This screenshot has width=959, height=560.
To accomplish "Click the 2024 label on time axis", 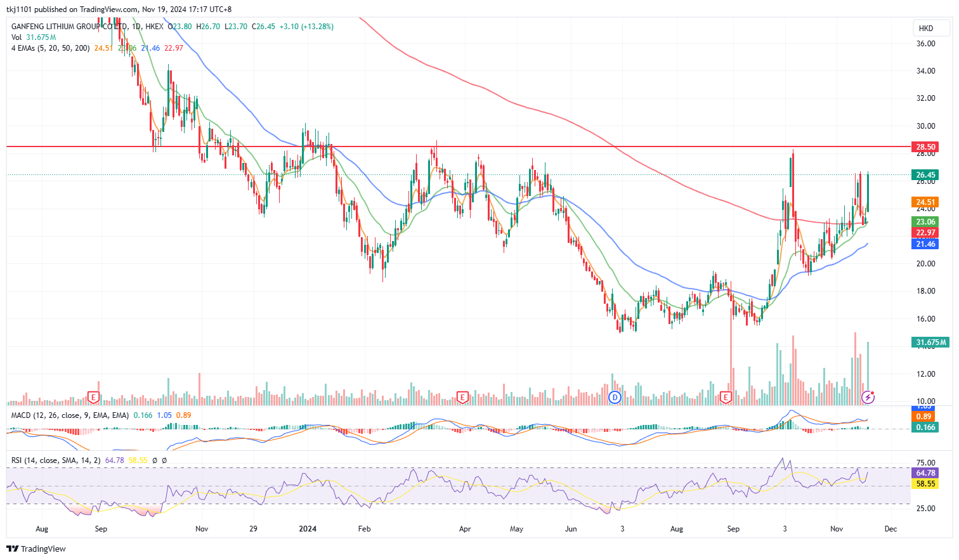I will pyautogui.click(x=308, y=529).
